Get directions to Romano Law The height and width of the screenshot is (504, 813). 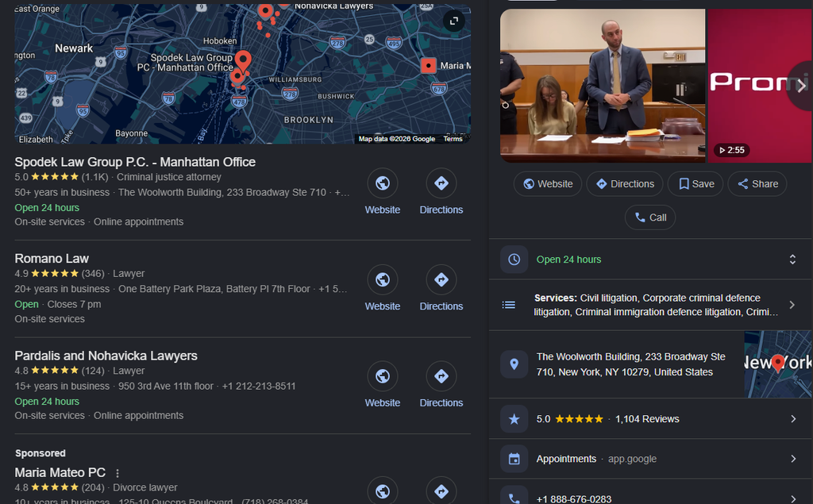click(441, 279)
